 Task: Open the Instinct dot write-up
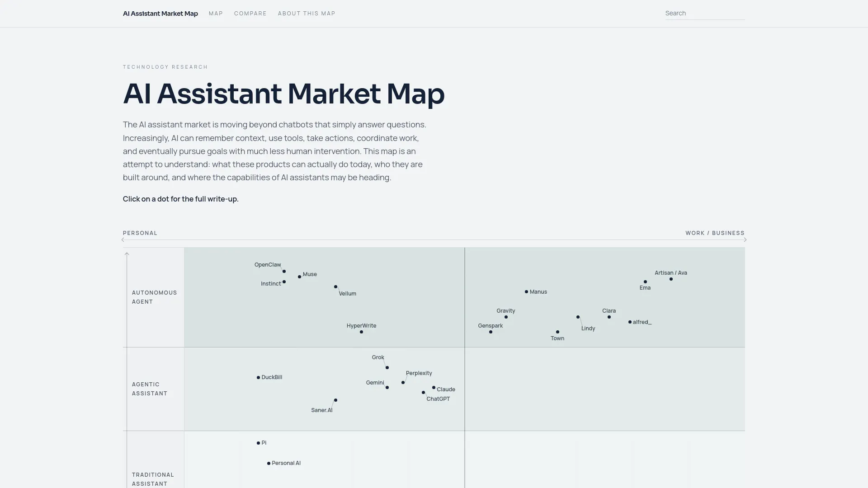click(x=284, y=282)
